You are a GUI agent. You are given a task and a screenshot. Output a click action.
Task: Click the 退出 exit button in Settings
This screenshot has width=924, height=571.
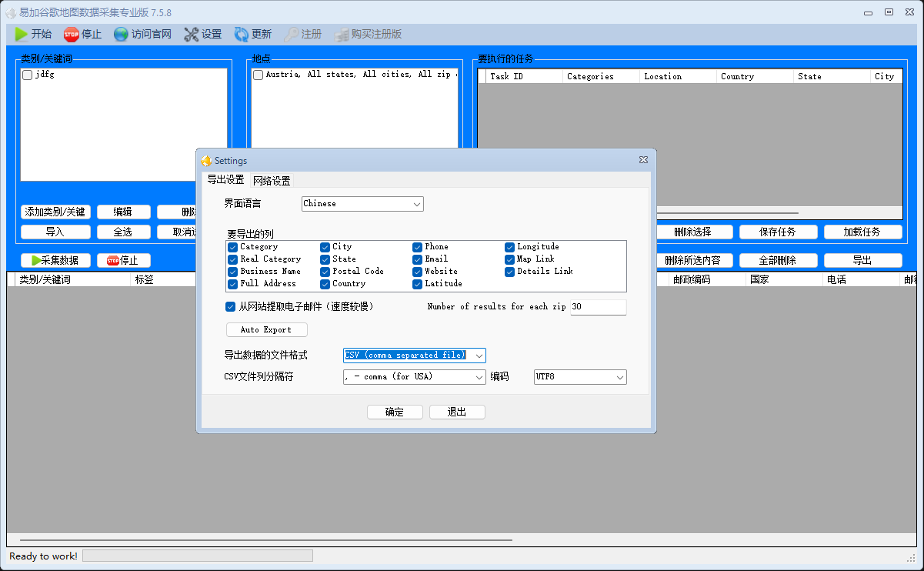tap(457, 412)
